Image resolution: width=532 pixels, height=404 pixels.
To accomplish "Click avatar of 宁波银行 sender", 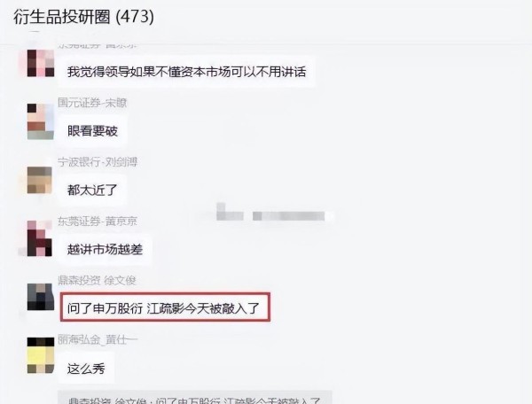I will 40,180.
